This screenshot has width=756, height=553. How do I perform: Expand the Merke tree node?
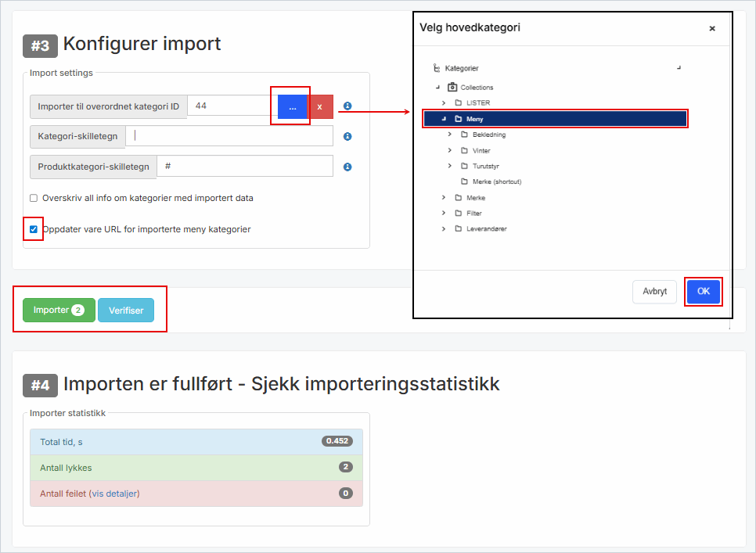pyautogui.click(x=443, y=198)
